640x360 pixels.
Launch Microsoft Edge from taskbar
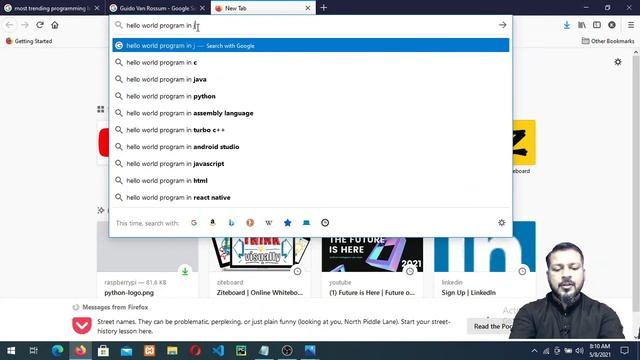click(58, 351)
